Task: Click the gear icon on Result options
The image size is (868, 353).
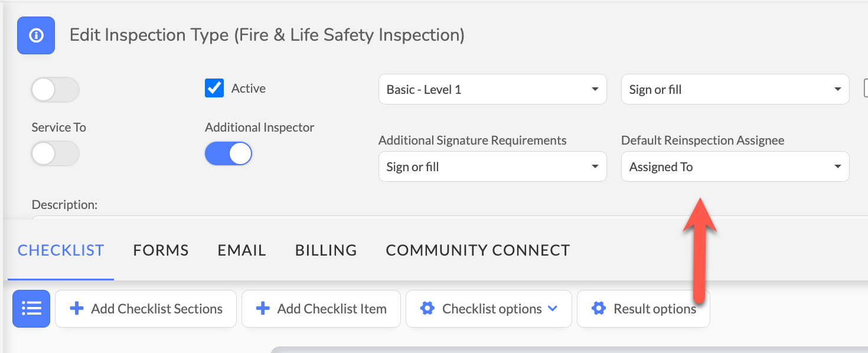Action: click(599, 309)
